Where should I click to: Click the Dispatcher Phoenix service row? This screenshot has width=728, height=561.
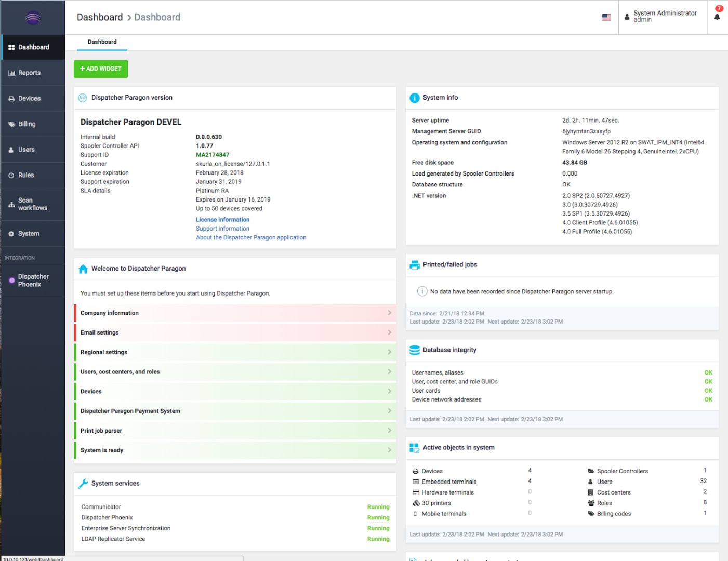[235, 518]
